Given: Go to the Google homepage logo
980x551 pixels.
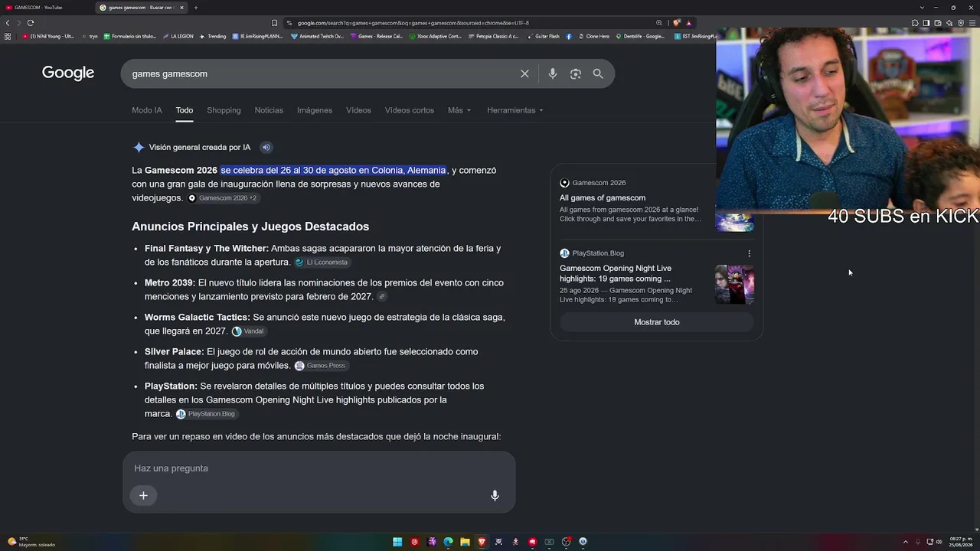Looking at the screenshot, I should [x=68, y=73].
